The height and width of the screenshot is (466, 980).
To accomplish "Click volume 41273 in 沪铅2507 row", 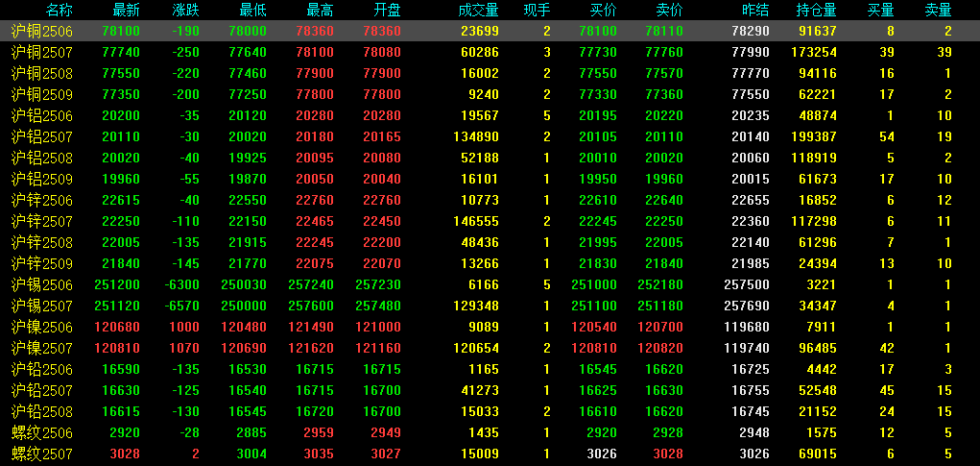I will [479, 391].
